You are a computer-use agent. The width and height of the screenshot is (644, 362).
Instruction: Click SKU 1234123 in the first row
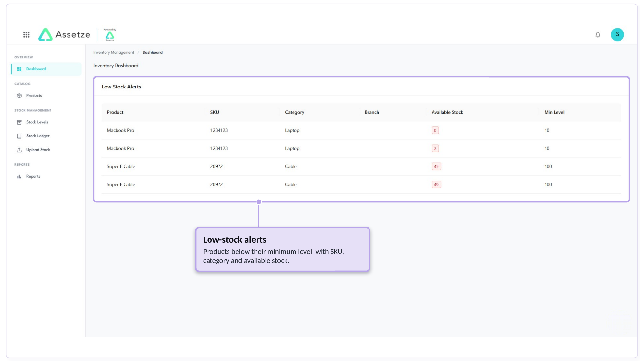(219, 130)
